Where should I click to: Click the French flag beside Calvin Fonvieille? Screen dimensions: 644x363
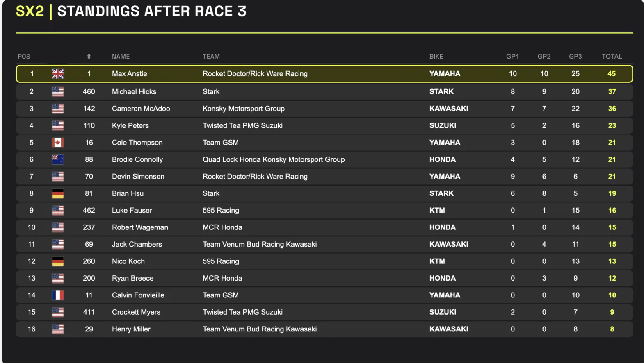coord(57,295)
